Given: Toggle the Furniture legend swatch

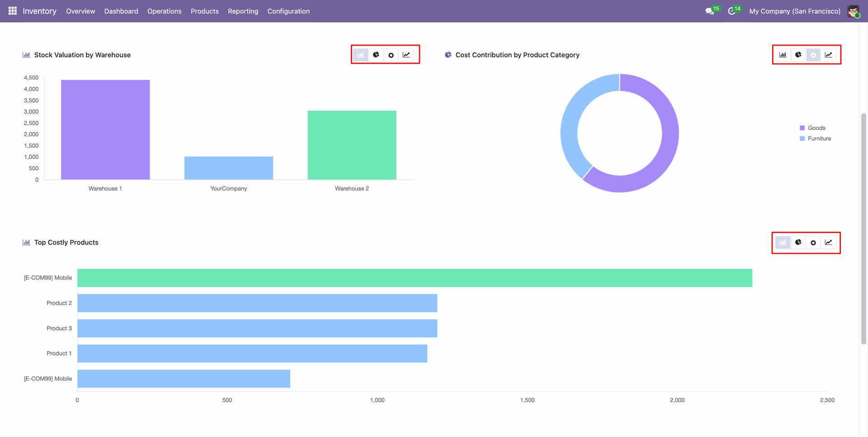Looking at the screenshot, I should click(x=802, y=139).
